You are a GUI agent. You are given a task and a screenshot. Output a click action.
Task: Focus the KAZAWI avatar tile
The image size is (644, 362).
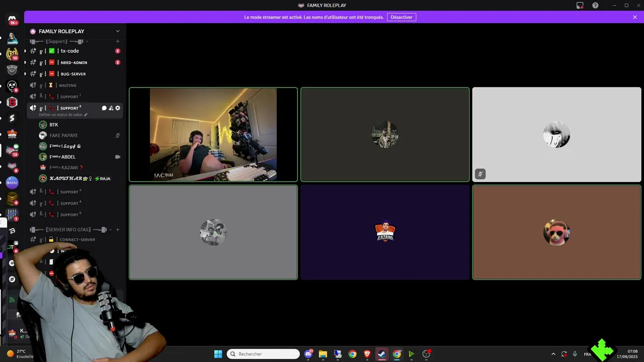385,232
